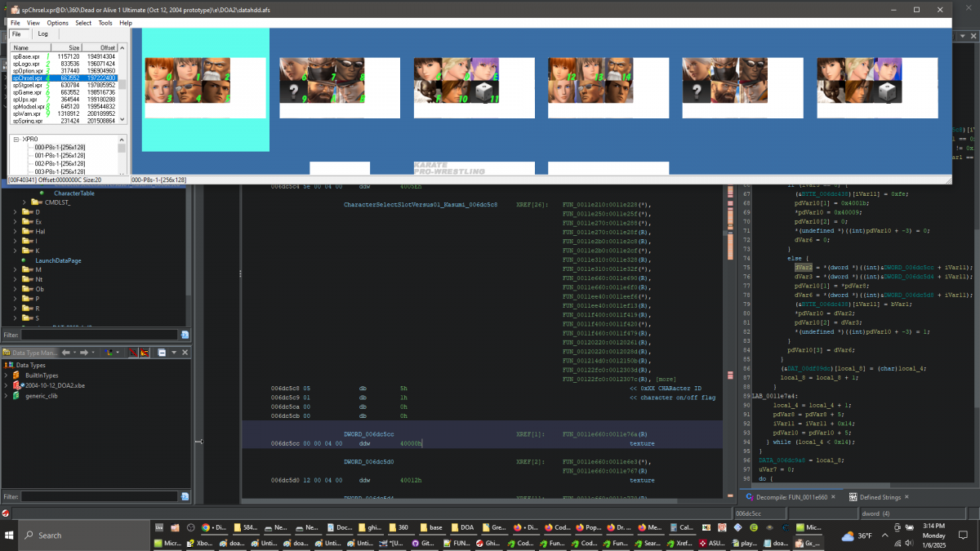Open the Help menu
980x551 pixels.
click(126, 23)
